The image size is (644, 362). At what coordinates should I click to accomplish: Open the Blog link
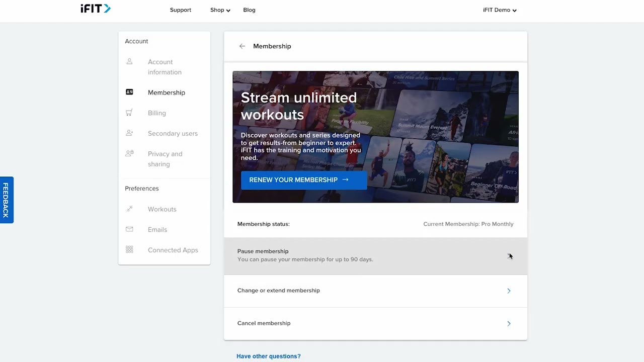click(x=249, y=10)
